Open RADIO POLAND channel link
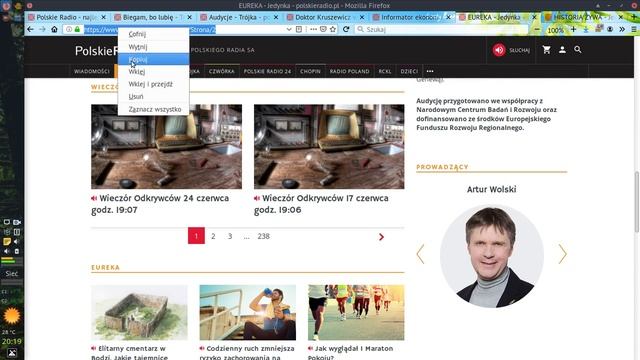 point(349,71)
